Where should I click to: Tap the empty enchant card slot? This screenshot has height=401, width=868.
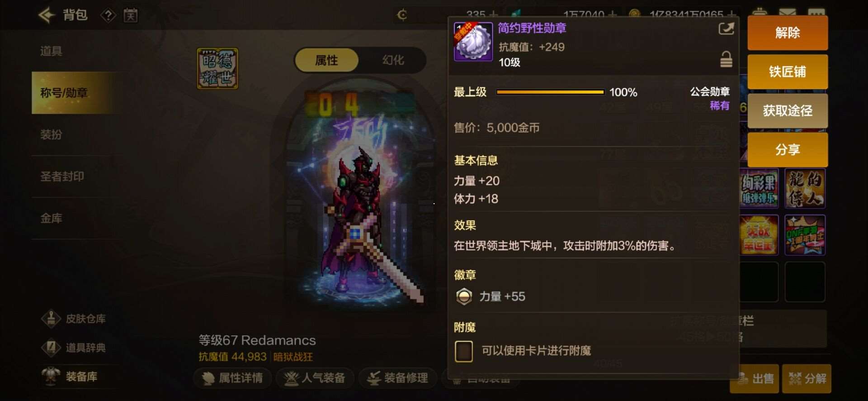(464, 351)
